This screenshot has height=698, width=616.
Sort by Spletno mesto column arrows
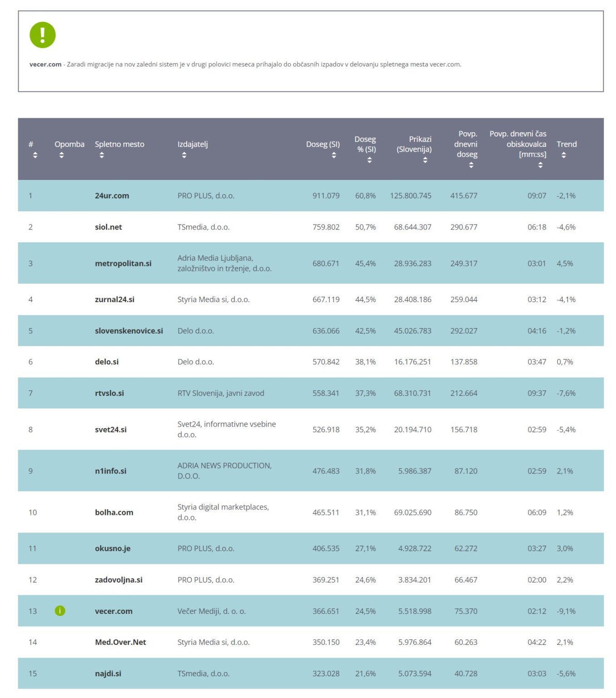point(102,155)
